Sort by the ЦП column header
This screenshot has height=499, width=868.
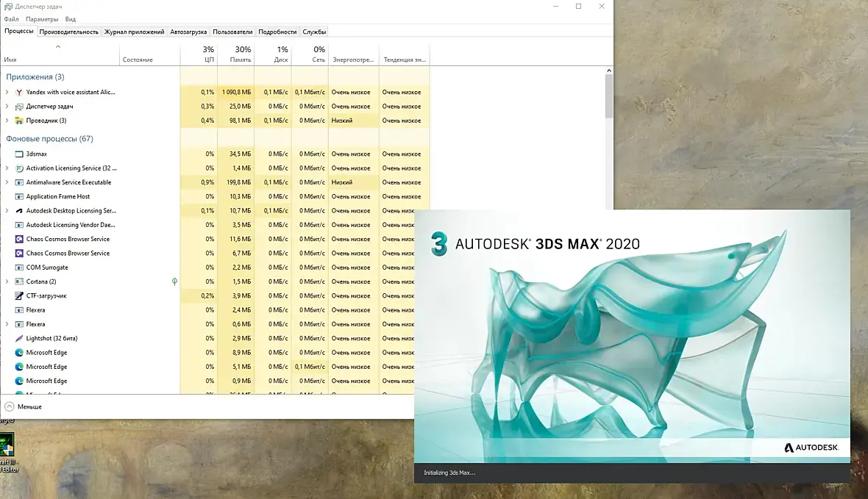click(199, 54)
